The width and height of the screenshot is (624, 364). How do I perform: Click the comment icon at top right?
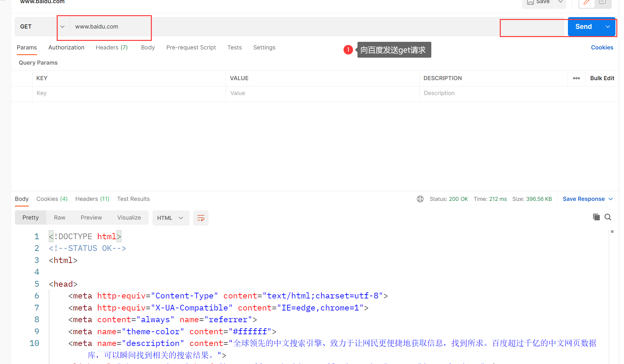click(x=602, y=3)
